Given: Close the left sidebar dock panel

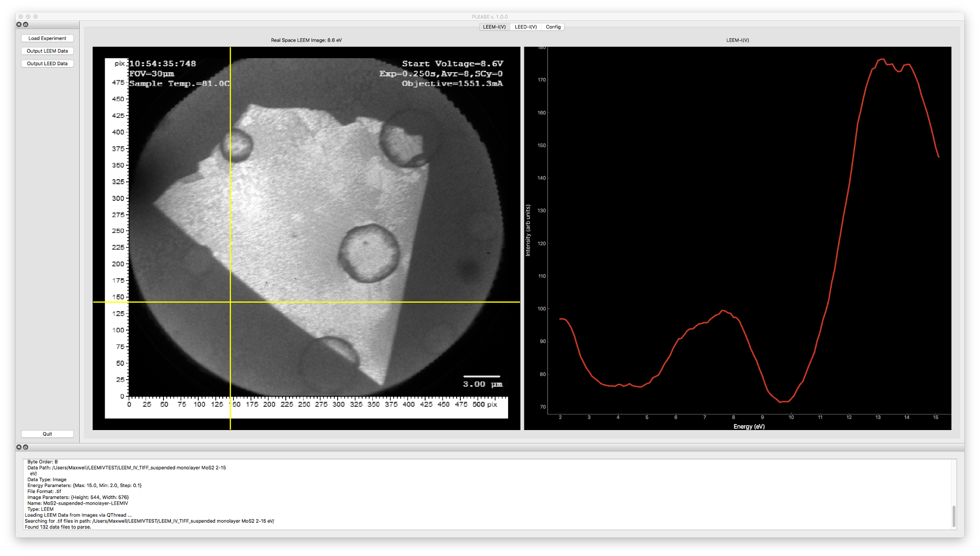Looking at the screenshot, I should [19, 25].
